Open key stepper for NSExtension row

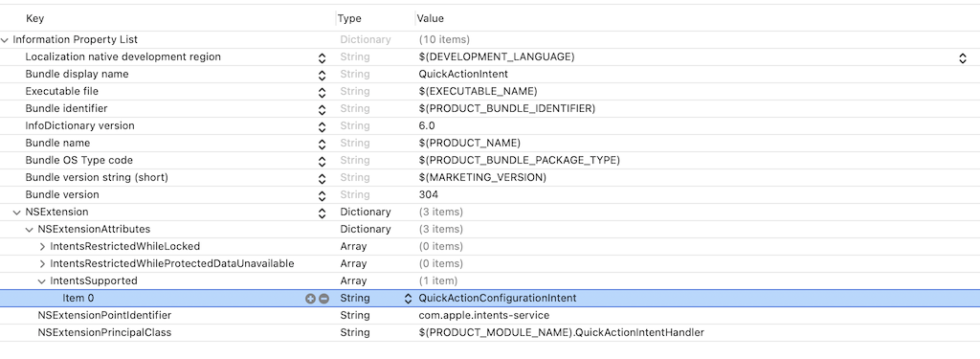pyautogui.click(x=322, y=213)
